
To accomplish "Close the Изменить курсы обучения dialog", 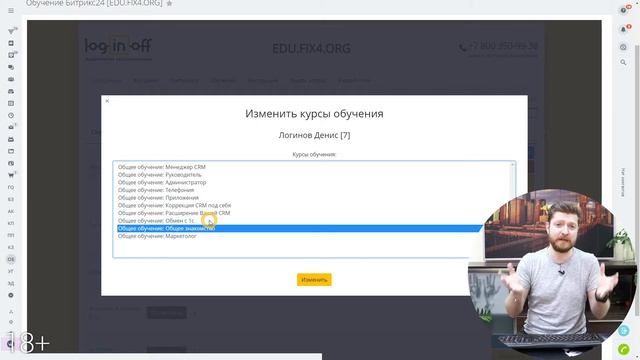I will click(x=107, y=101).
